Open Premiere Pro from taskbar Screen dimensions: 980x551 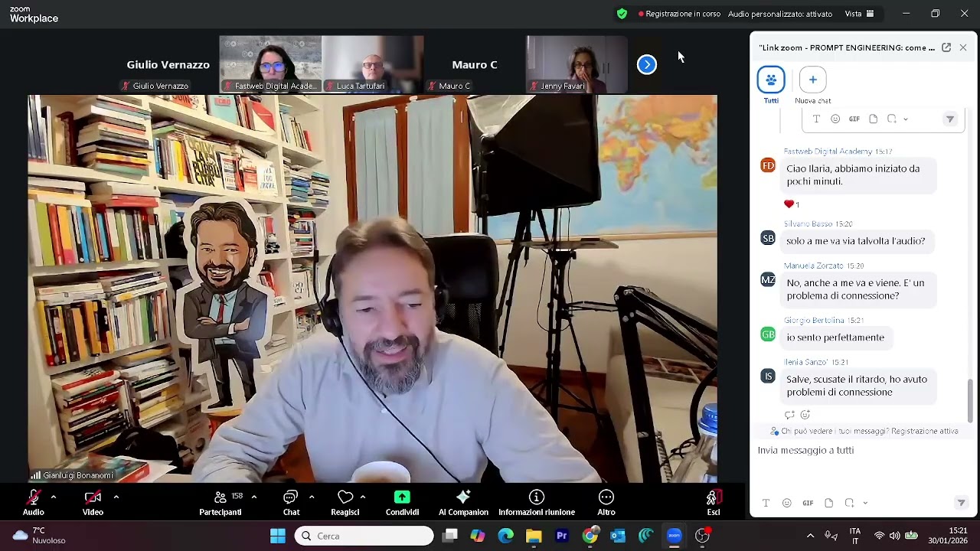562,536
